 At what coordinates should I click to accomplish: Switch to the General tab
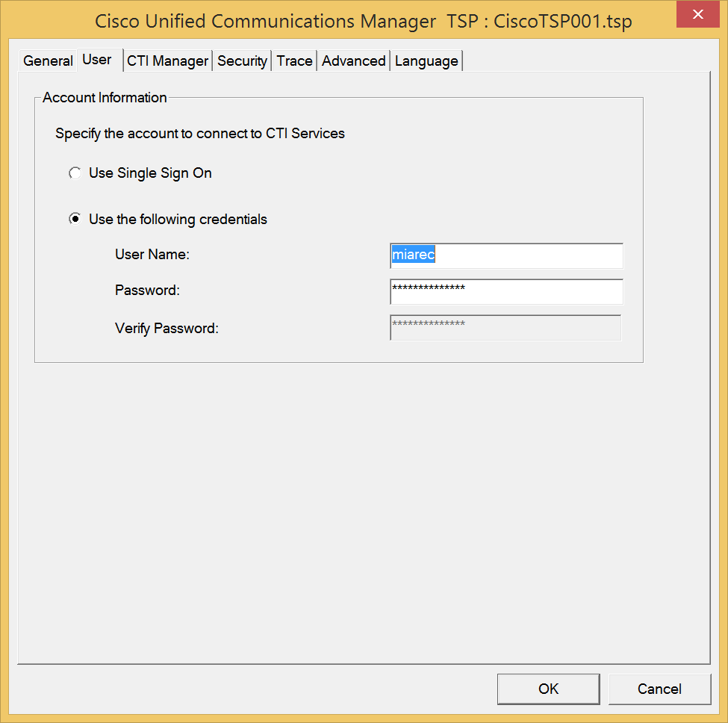pyautogui.click(x=47, y=60)
